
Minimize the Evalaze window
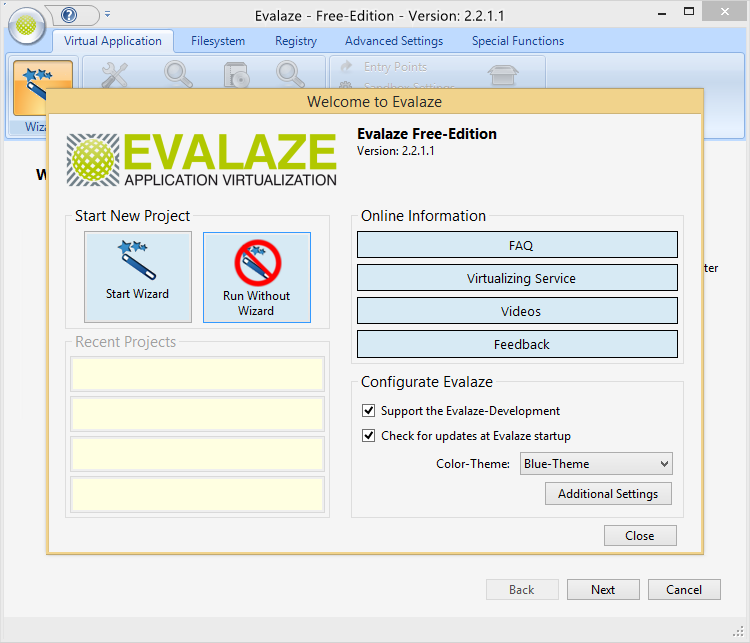[662, 13]
